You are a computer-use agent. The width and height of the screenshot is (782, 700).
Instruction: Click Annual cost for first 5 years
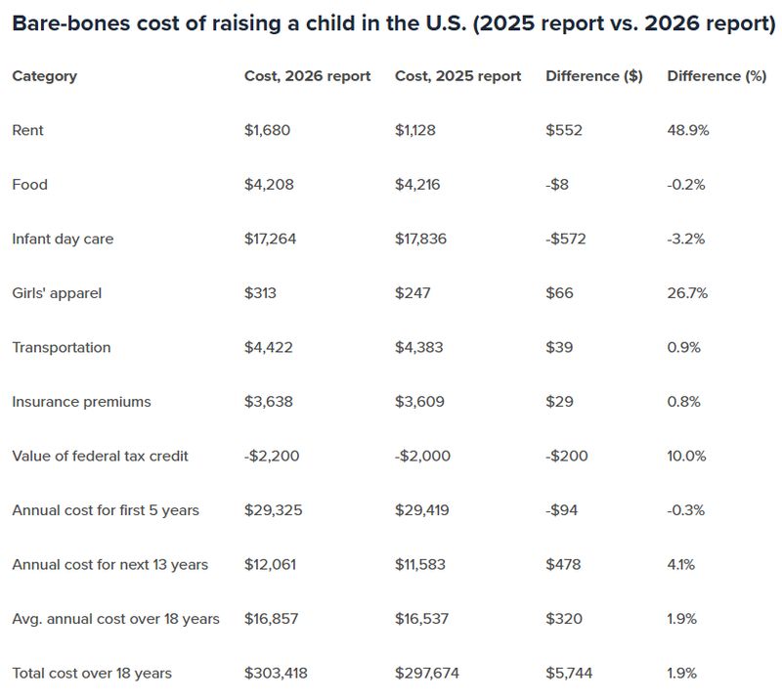[106, 510]
